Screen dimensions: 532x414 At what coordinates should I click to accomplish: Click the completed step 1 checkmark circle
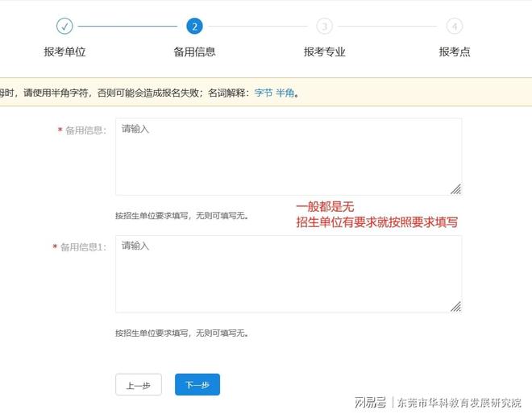(64, 27)
